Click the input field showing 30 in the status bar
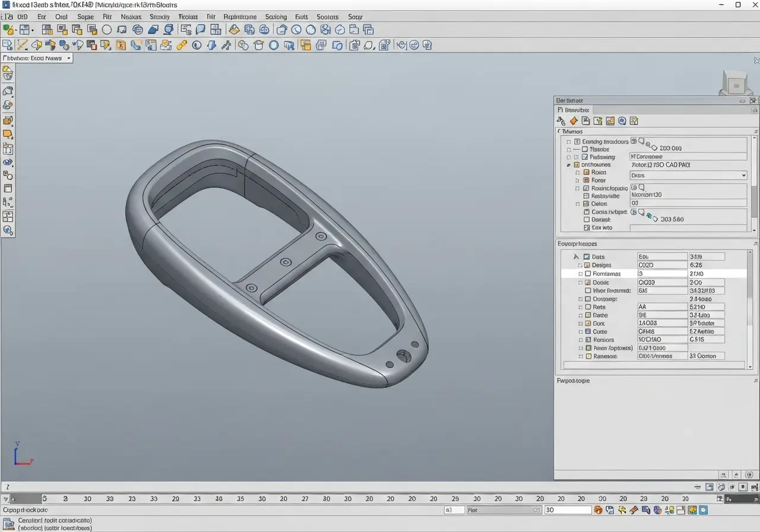The width and height of the screenshot is (760, 532). tap(567, 510)
